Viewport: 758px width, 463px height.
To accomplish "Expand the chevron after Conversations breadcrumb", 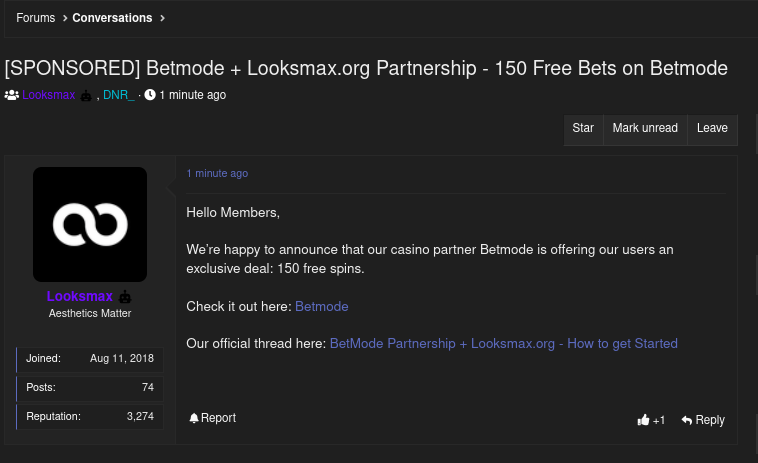I will point(162,18).
